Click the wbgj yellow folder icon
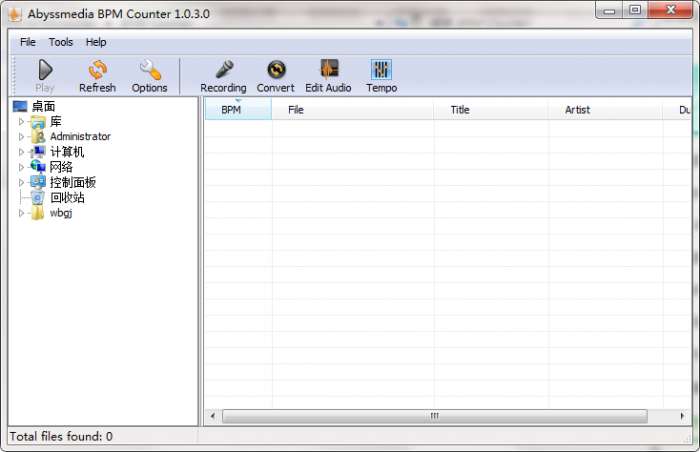The image size is (700, 452). pos(38,213)
